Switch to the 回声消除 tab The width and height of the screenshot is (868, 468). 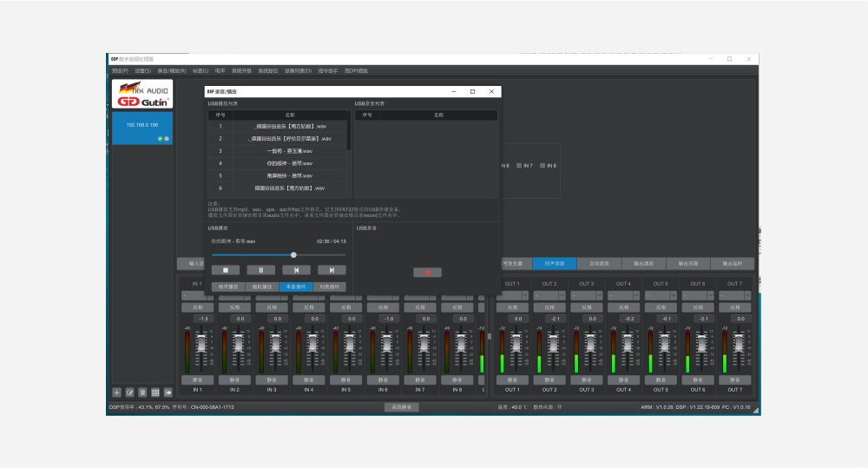555,264
